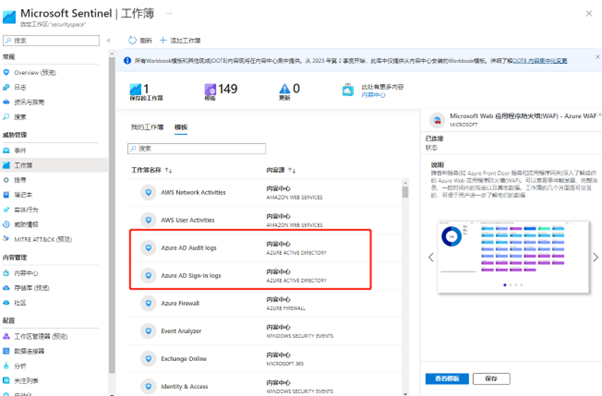Image resolution: width=602 pixels, height=396 pixels.
Task: Focus the templates 搜索 input field
Action: click(x=197, y=149)
